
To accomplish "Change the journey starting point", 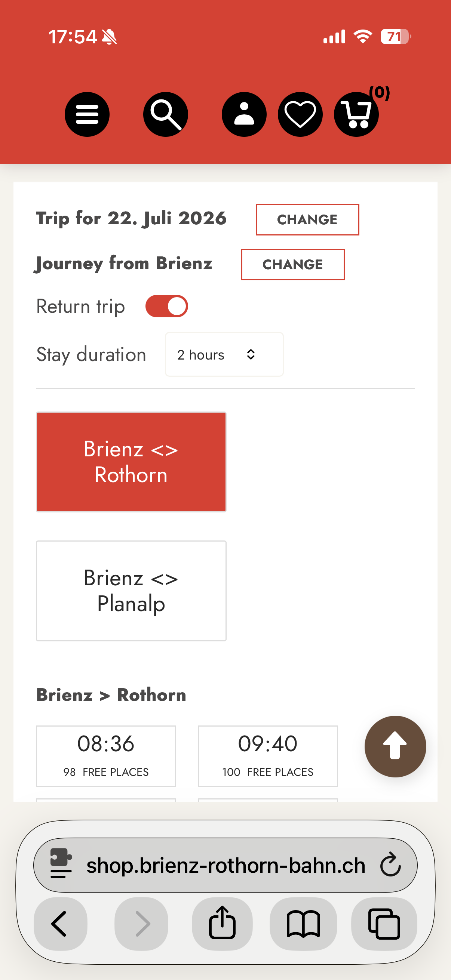I will 293,265.
